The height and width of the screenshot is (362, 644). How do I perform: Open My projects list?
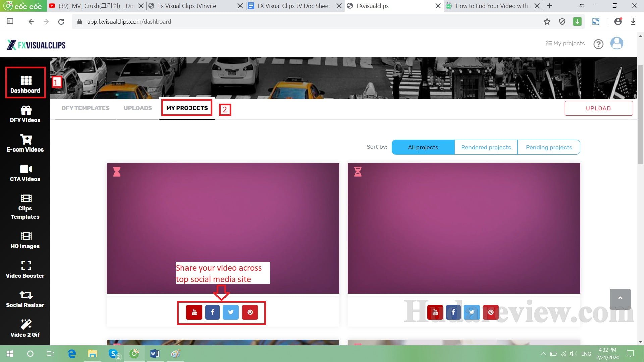[x=565, y=43]
